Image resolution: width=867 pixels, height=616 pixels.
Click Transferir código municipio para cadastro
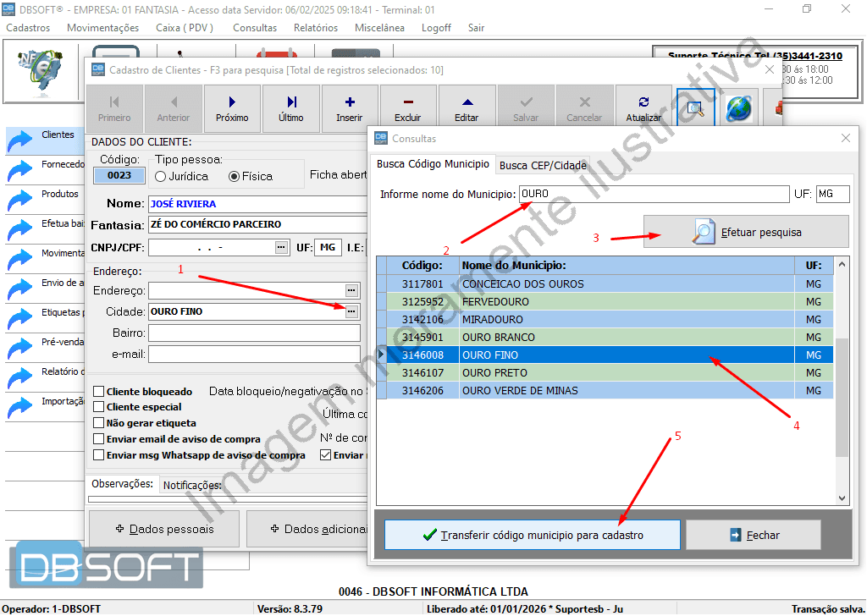click(x=533, y=535)
